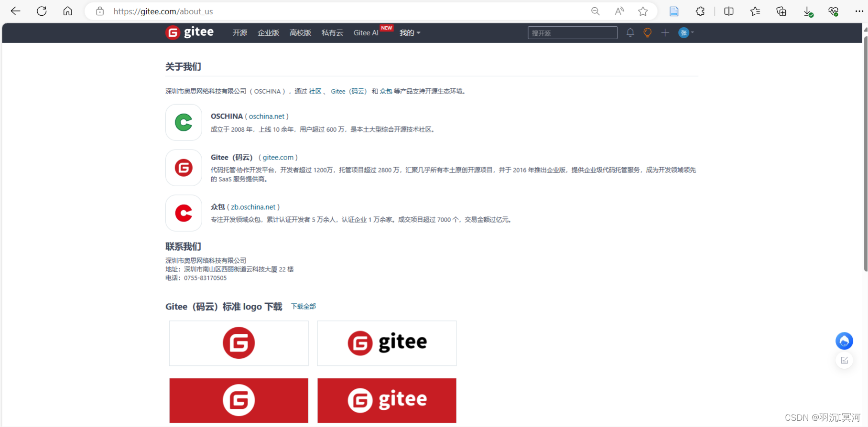Go back with the browser back arrow
The image size is (868, 427).
tap(15, 11)
